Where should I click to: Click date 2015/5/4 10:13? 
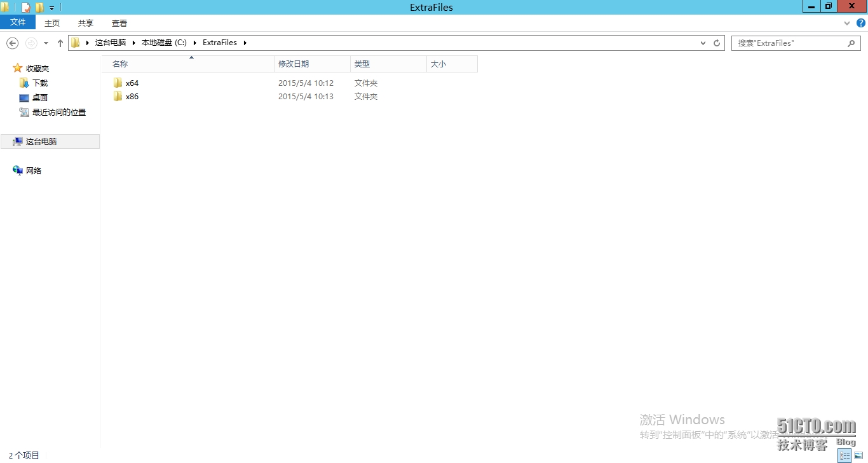coord(306,97)
